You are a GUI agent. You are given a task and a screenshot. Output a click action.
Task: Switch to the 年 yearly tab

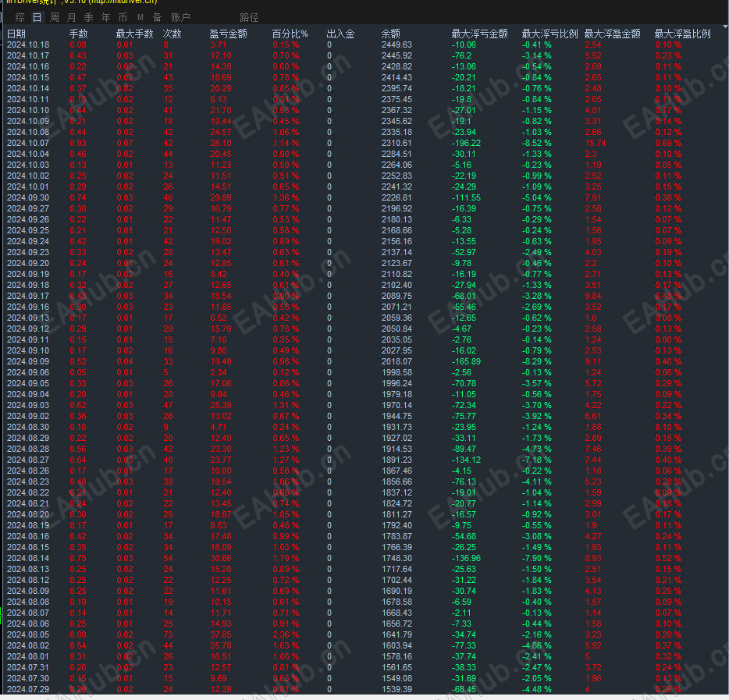[x=106, y=18]
